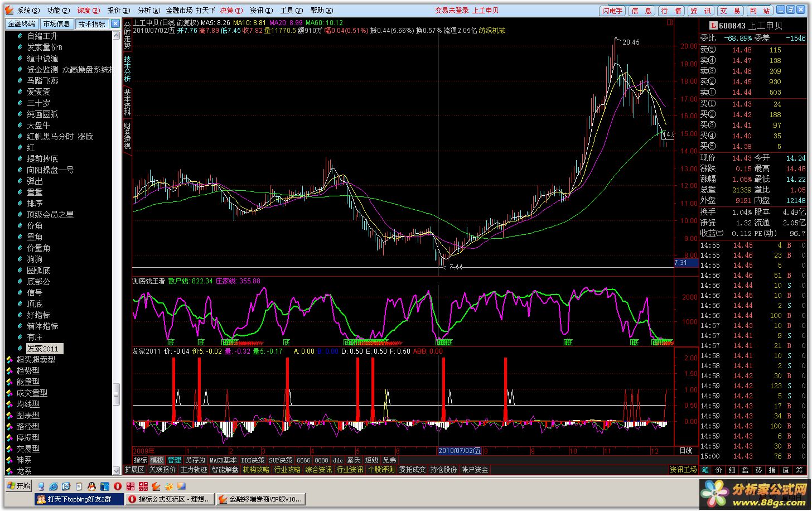The image size is (812, 511).
Task: Select the 财务透视 vertical tab
Action: [127, 136]
